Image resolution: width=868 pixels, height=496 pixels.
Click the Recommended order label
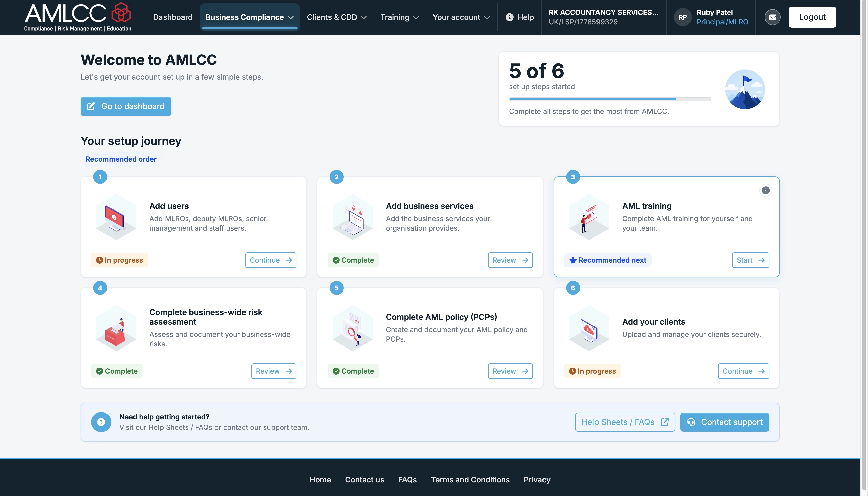[x=121, y=159]
